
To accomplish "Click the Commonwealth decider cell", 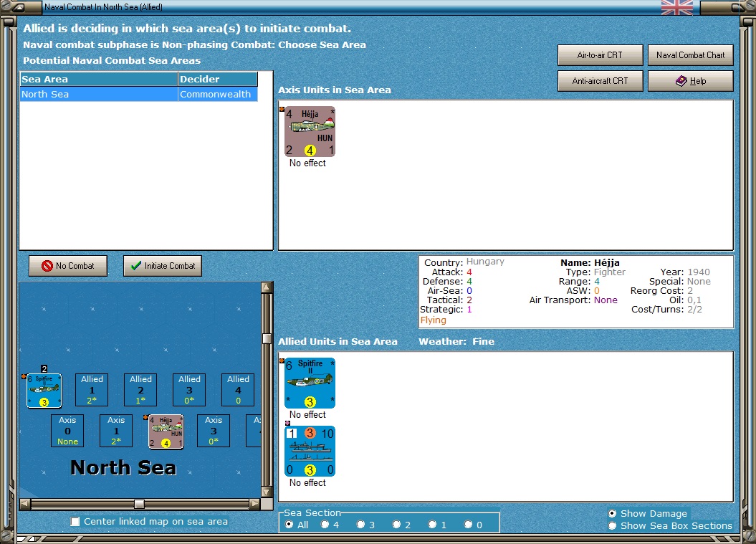I will [217, 94].
